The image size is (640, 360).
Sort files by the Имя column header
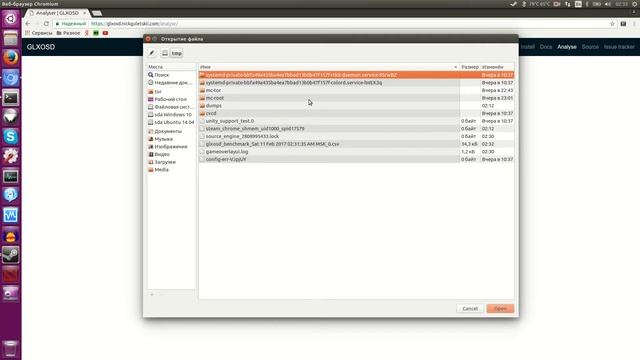pos(329,67)
